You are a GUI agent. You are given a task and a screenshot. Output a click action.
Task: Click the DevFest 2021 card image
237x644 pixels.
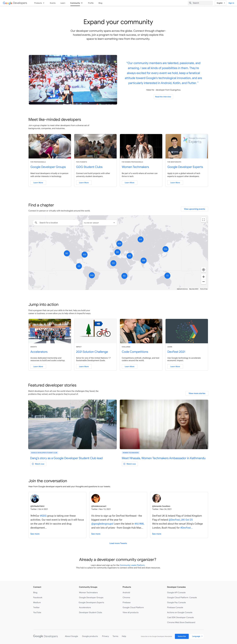[187, 331]
